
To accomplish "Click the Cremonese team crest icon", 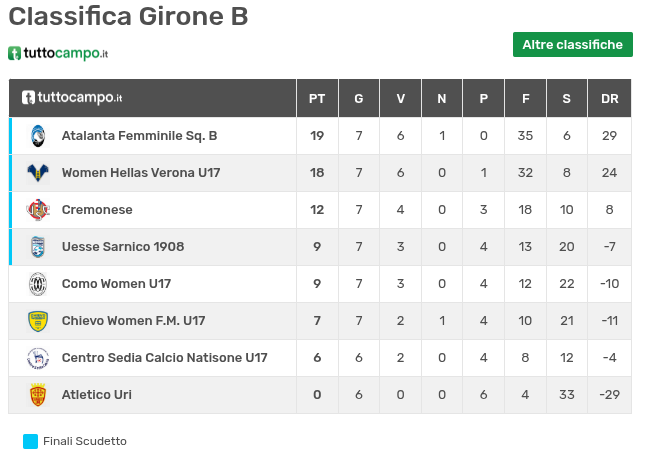I will click(38, 210).
